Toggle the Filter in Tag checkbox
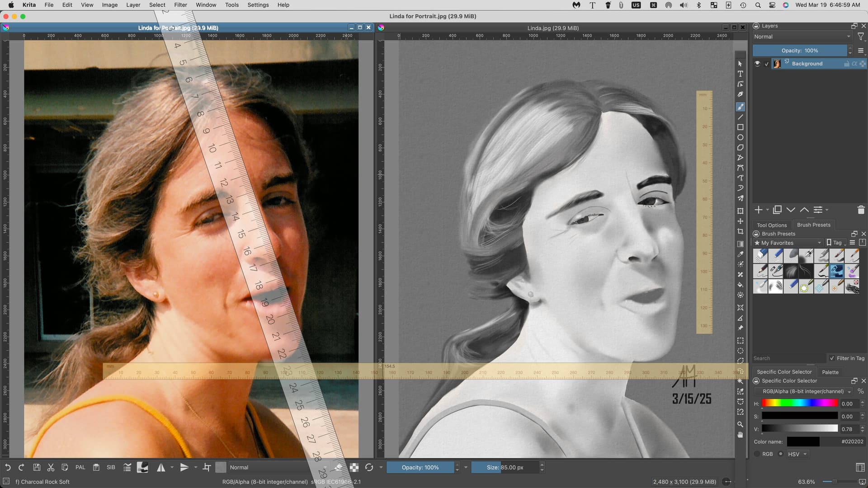868x488 pixels. point(832,358)
